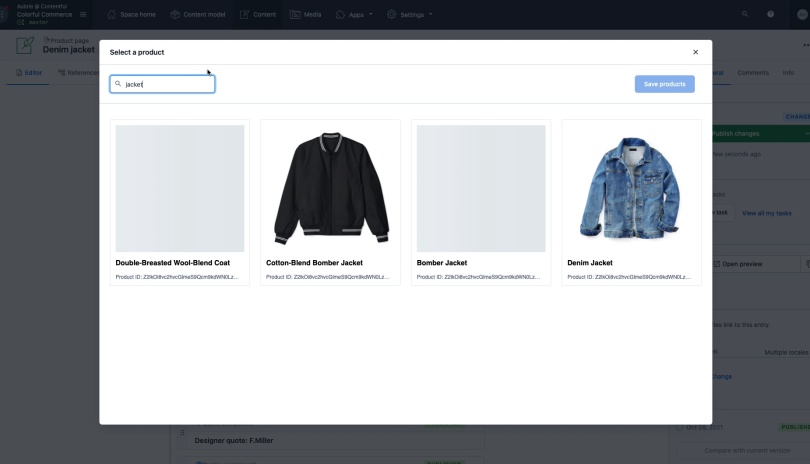Switch to the References tab

coord(79,73)
